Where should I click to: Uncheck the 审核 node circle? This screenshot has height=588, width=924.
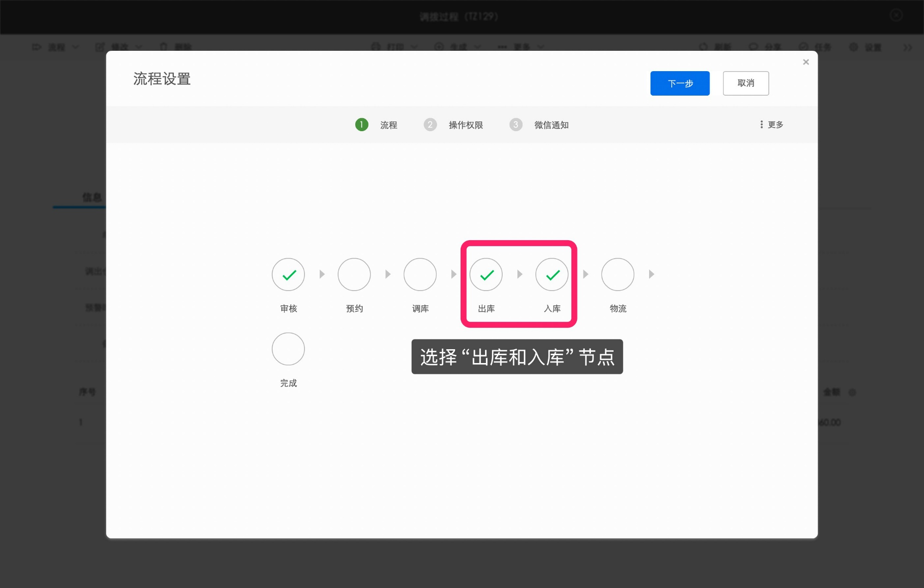tap(288, 274)
